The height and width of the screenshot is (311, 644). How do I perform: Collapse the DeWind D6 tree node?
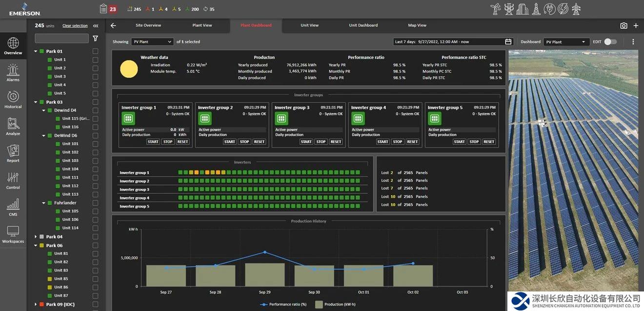pos(43,136)
